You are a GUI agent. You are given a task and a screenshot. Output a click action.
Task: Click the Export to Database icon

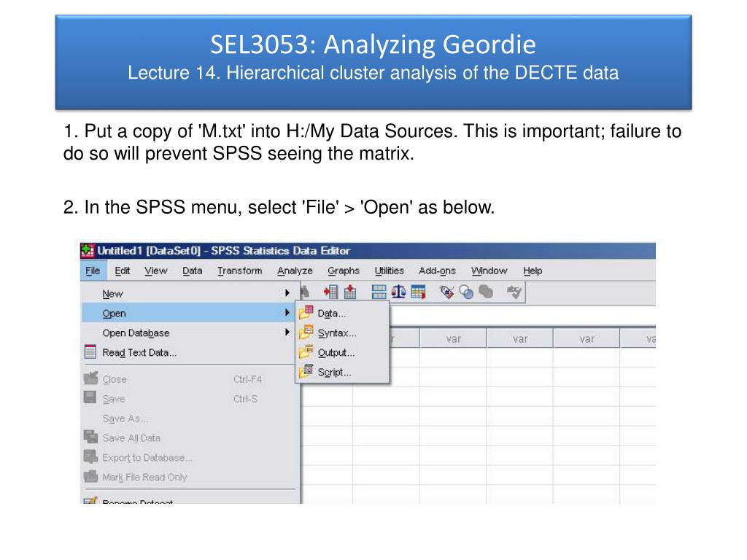[90, 456]
